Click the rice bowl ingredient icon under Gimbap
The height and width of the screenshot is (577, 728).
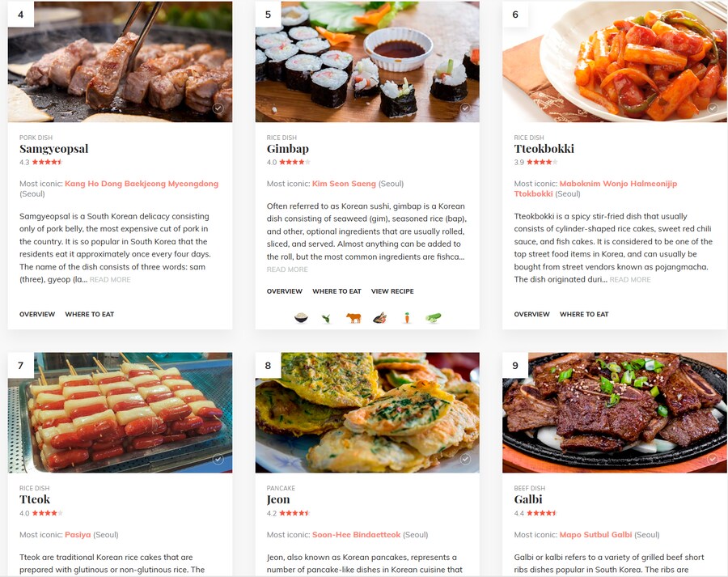coord(301,318)
